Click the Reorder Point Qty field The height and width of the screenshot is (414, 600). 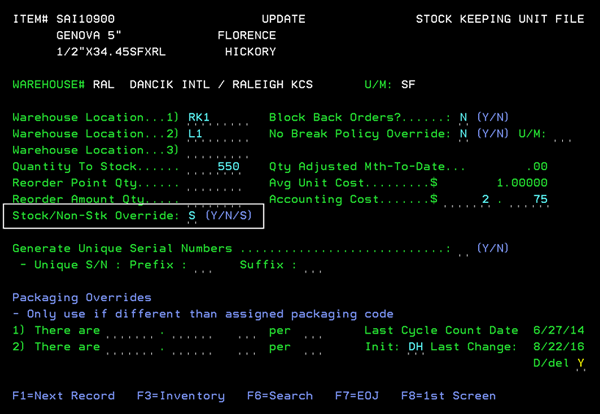pyautogui.click(x=213, y=183)
